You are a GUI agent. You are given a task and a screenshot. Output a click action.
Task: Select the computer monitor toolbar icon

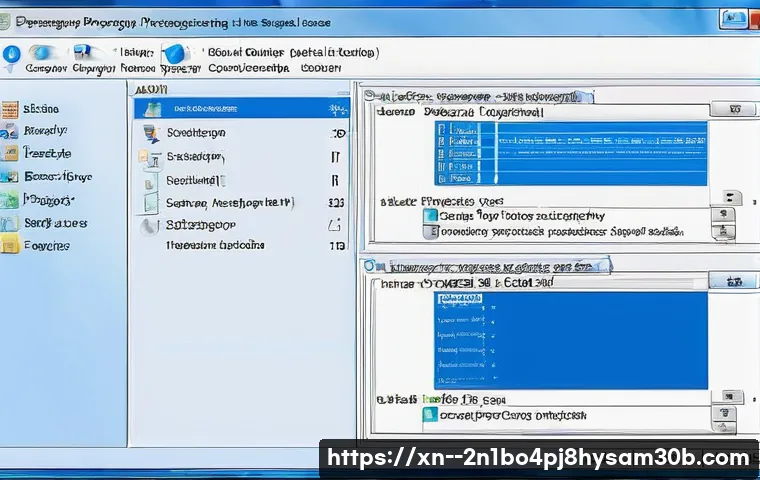[82, 52]
